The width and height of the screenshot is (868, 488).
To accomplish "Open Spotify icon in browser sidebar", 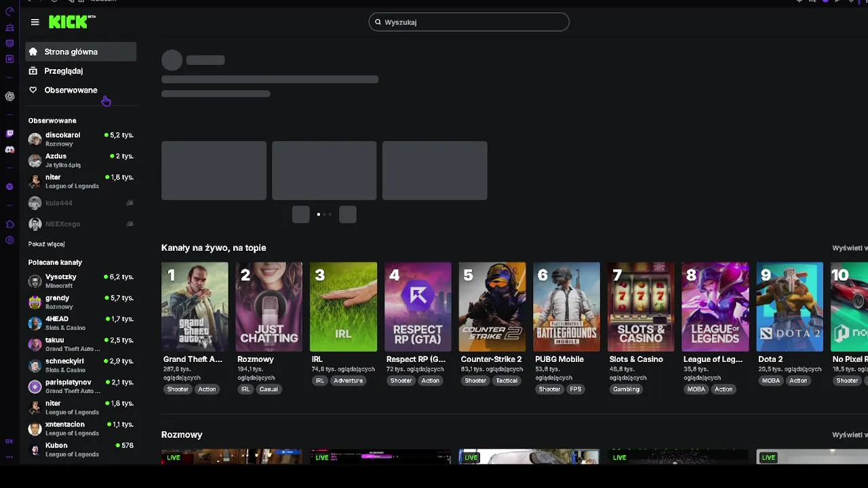I will coord(9,186).
